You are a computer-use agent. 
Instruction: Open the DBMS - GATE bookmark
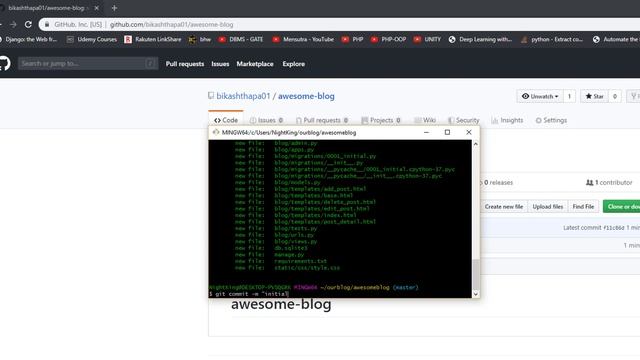coord(241,39)
